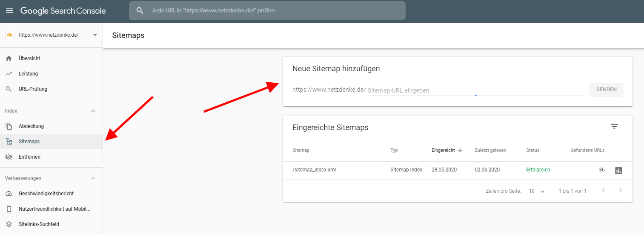
Task: Open the hamburger main menu
Action: tap(9, 11)
